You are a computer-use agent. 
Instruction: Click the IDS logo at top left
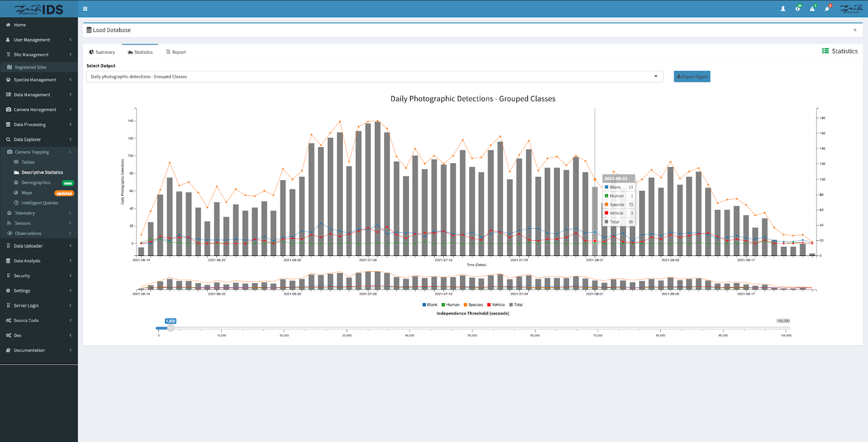click(x=39, y=9)
